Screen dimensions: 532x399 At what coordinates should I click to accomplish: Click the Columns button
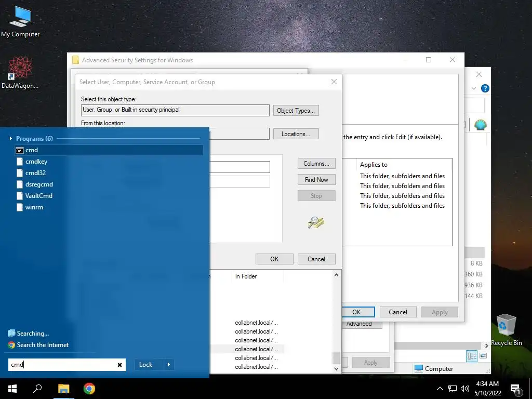click(316, 164)
